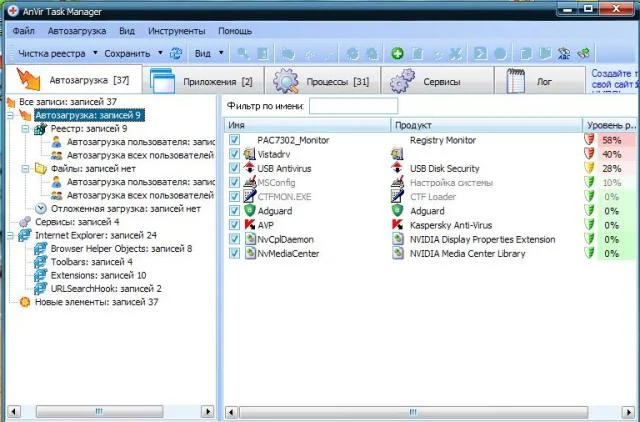640x422 pixels.
Task: Click the Adguard green shield icon in Имя column
Action: pos(249,211)
